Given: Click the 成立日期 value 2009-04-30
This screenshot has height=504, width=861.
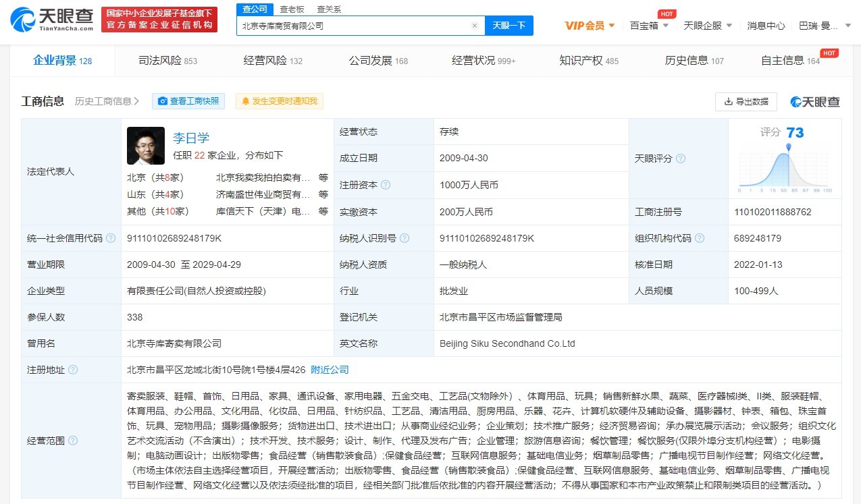Looking at the screenshot, I should 464,159.
